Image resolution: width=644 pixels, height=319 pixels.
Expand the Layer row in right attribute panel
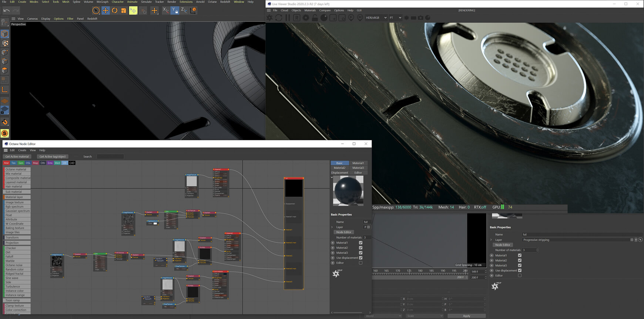point(491,240)
